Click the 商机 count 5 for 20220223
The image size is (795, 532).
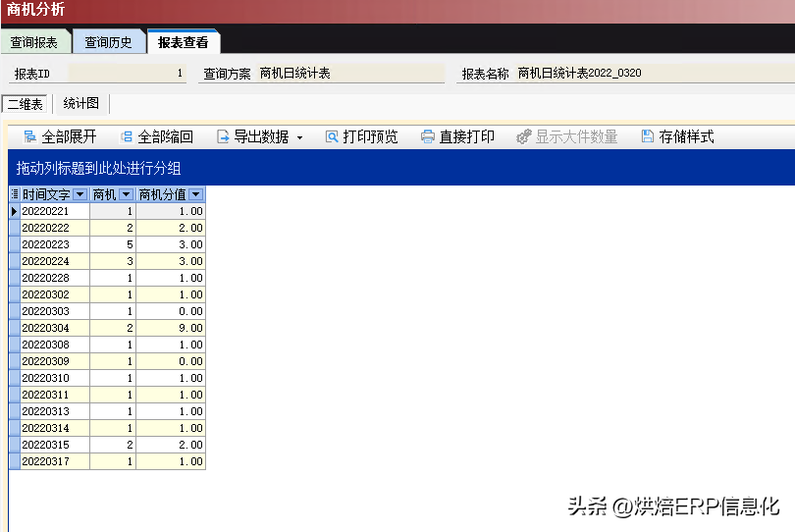click(113, 244)
